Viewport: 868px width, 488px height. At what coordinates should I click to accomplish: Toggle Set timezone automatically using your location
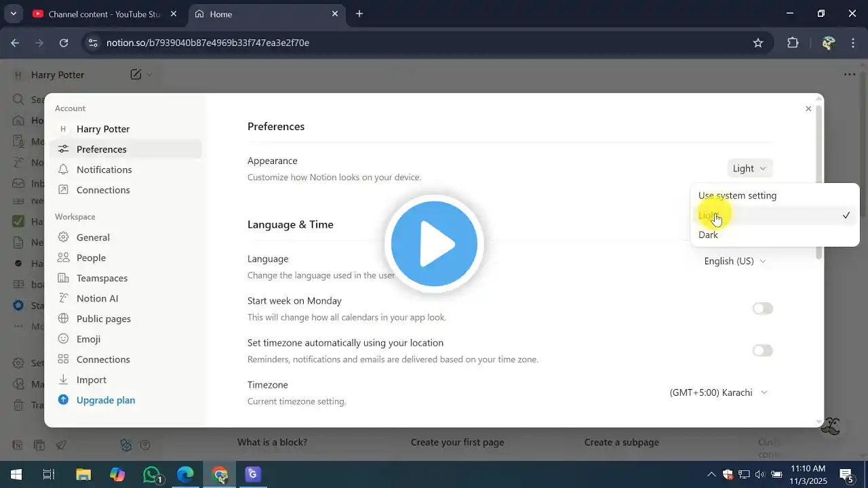coord(763,350)
